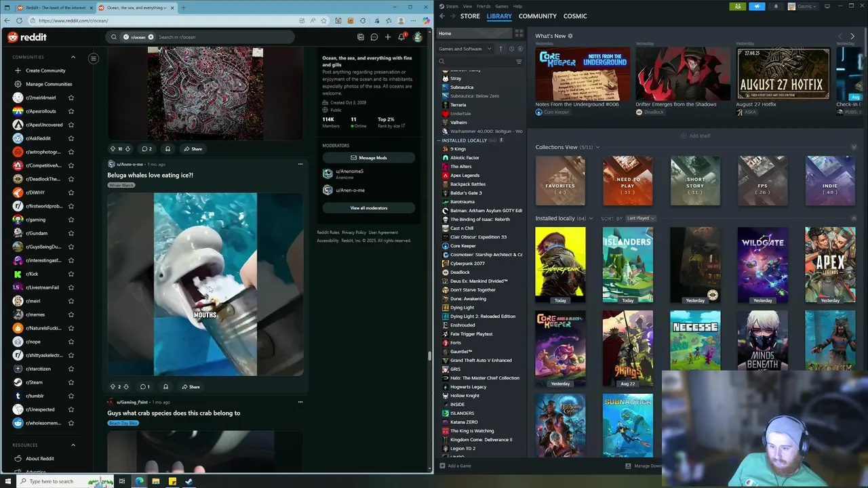Toggle favorite star for r/tumblr

point(71,396)
